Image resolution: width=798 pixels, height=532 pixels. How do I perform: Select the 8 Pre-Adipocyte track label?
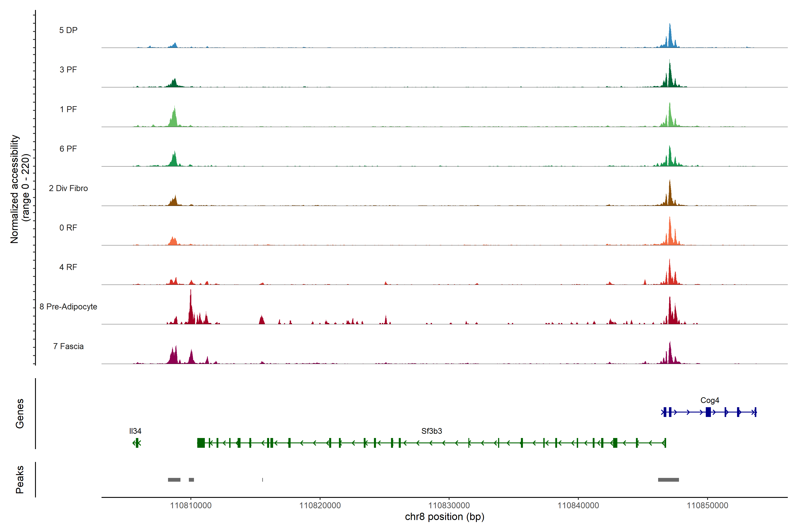(x=68, y=307)
